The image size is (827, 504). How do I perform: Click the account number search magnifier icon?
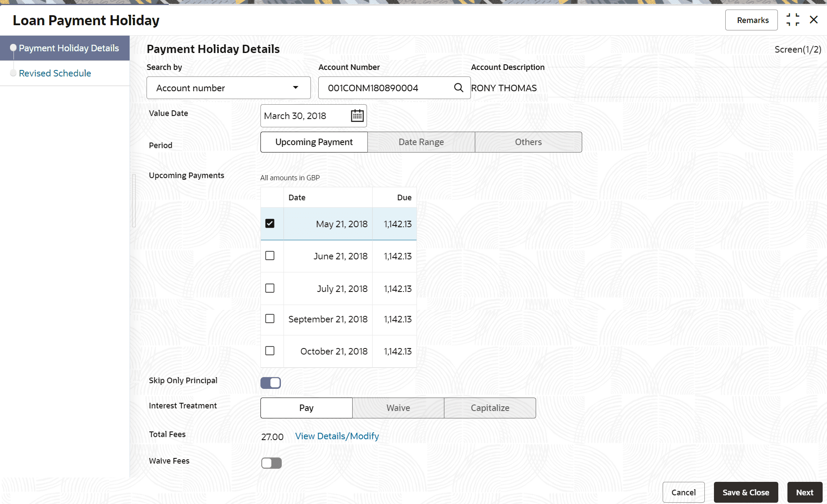458,88
